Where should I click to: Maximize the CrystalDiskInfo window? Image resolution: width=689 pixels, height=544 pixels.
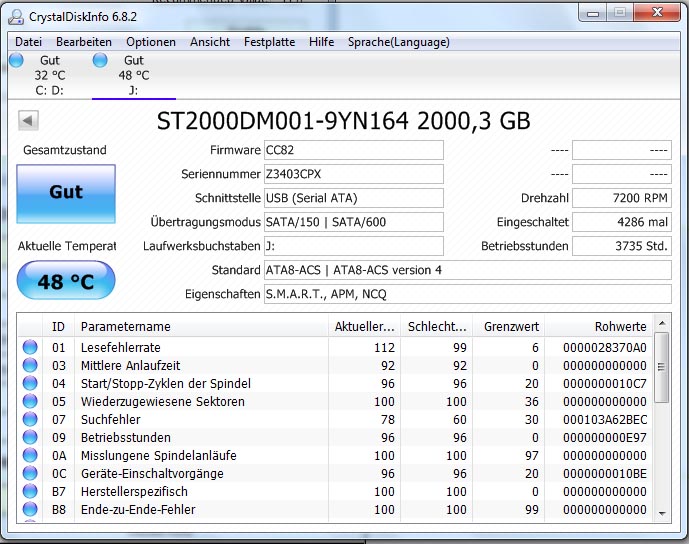point(620,14)
